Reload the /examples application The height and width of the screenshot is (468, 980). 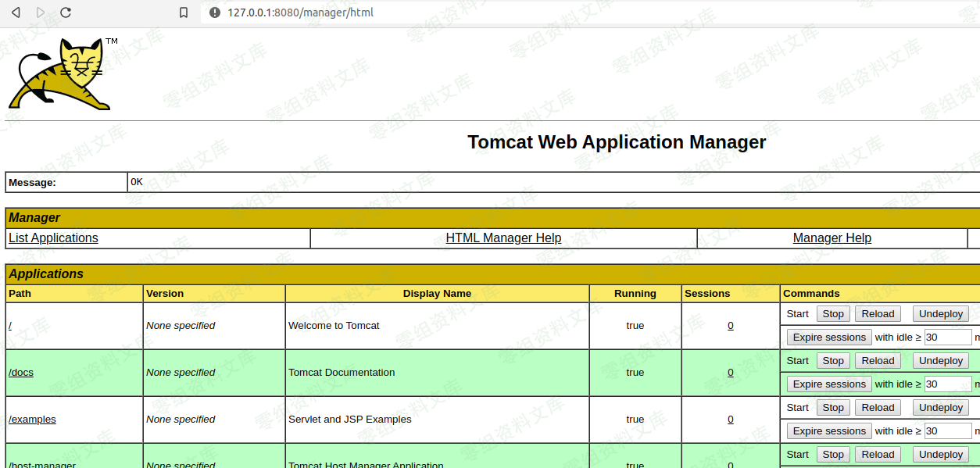878,408
